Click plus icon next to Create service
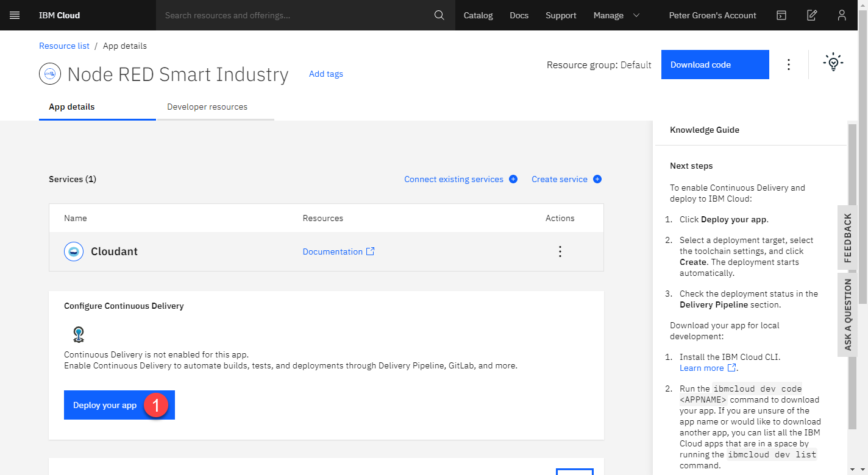The image size is (868, 475). coord(597,179)
